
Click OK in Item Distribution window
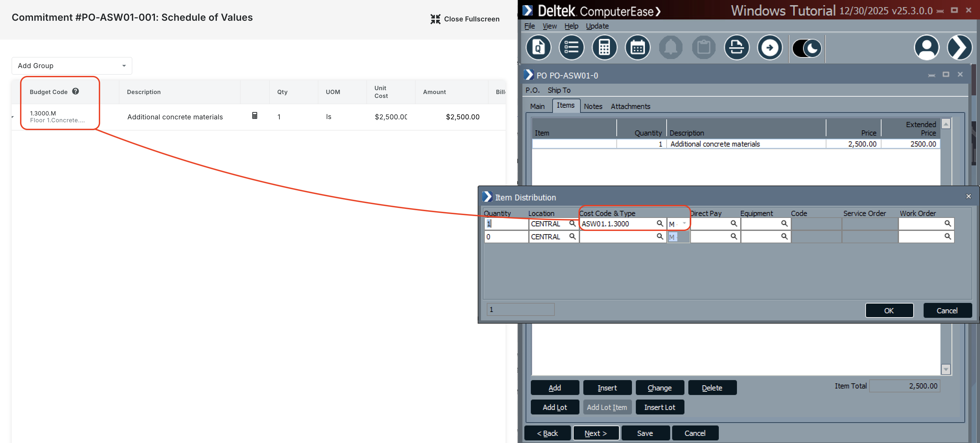pos(889,310)
